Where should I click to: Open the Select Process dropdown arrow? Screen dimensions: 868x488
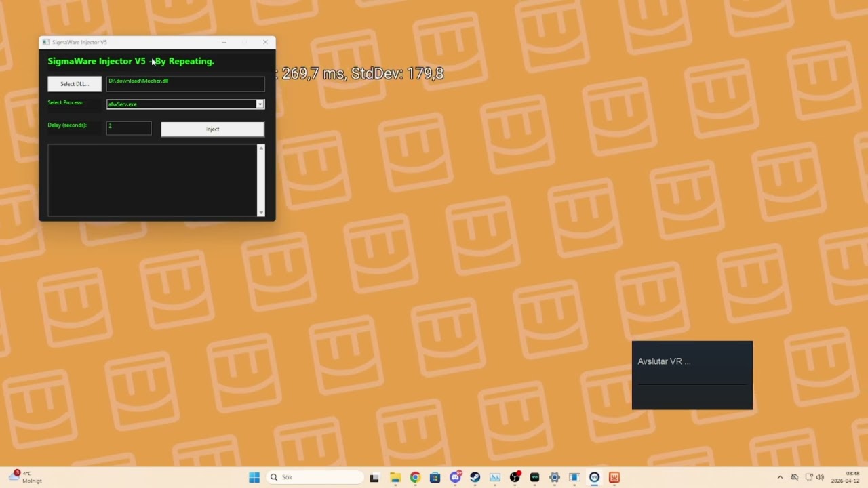click(x=260, y=104)
